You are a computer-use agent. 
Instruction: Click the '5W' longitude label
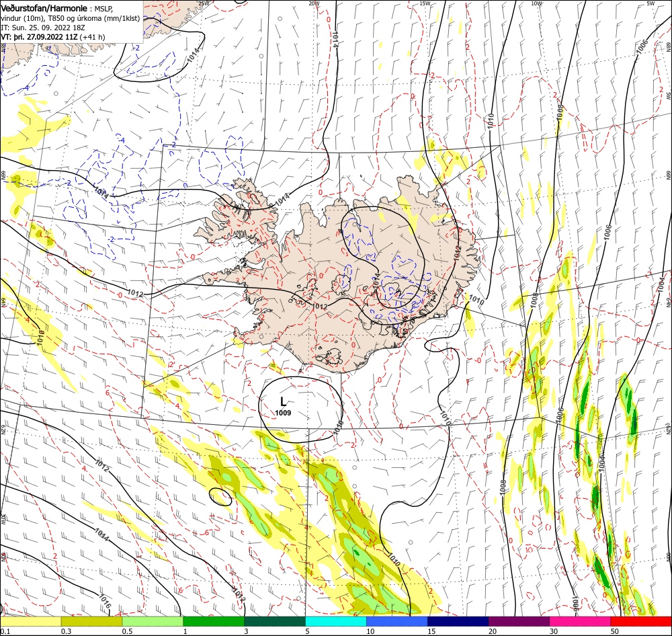pyautogui.click(x=650, y=3)
